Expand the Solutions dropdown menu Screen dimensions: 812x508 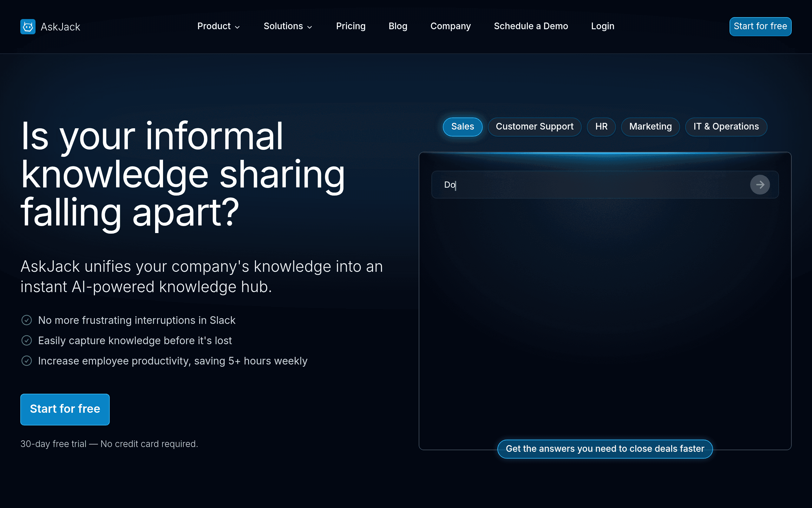(288, 26)
